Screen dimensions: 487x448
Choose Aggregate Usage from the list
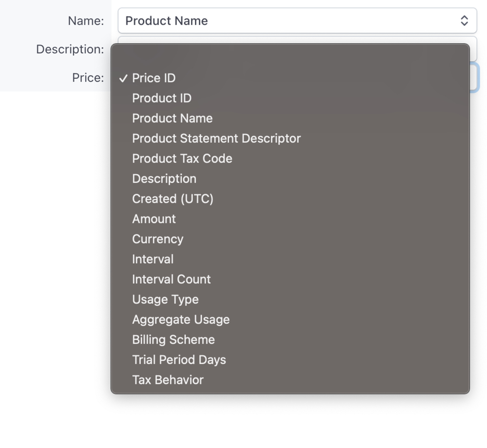point(180,319)
